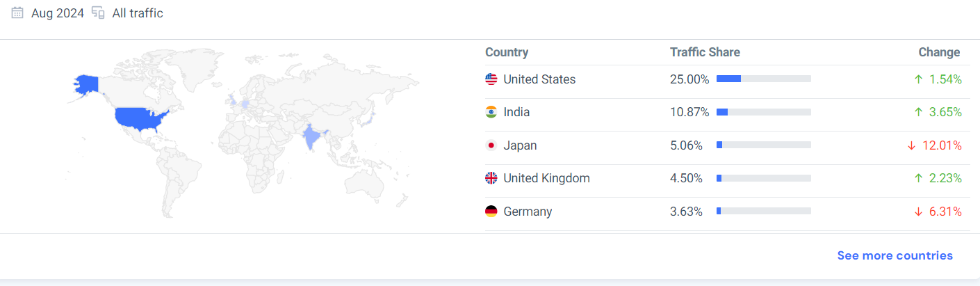Click the United States flag icon
The image size is (980, 286).
tap(491, 79)
